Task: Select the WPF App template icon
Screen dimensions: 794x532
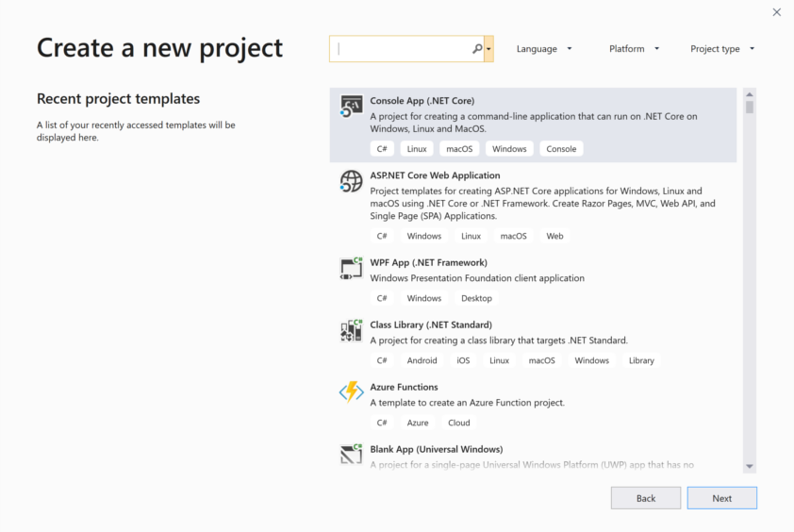Action: coord(351,269)
